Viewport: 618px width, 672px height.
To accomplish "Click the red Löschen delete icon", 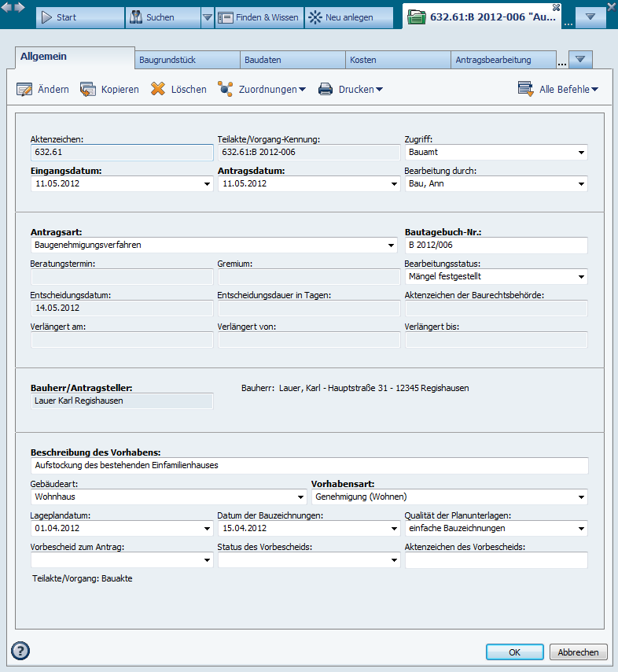I will [x=158, y=90].
